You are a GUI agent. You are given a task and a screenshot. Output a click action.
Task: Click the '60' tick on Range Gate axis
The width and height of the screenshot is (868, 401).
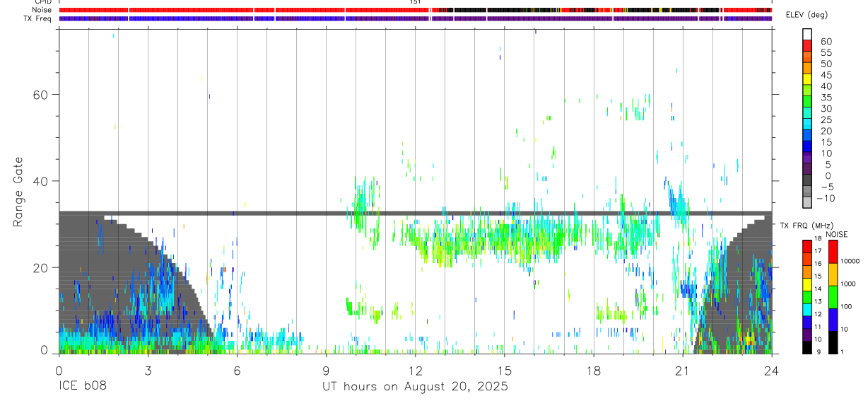[41, 95]
